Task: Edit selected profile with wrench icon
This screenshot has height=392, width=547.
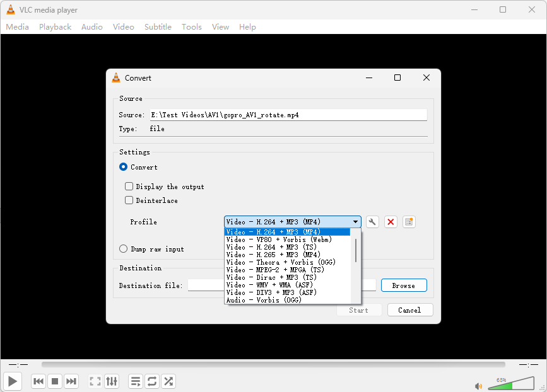Action: coord(373,222)
